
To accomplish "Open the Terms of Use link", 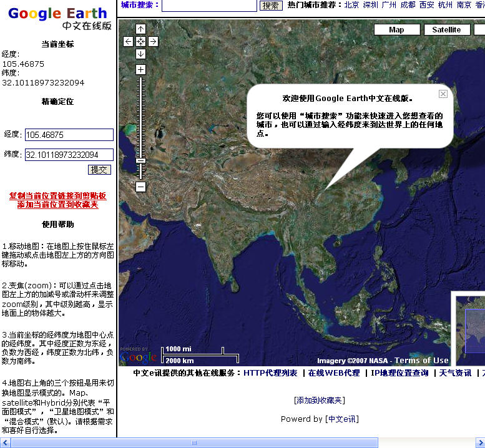I will pyautogui.click(x=421, y=360).
